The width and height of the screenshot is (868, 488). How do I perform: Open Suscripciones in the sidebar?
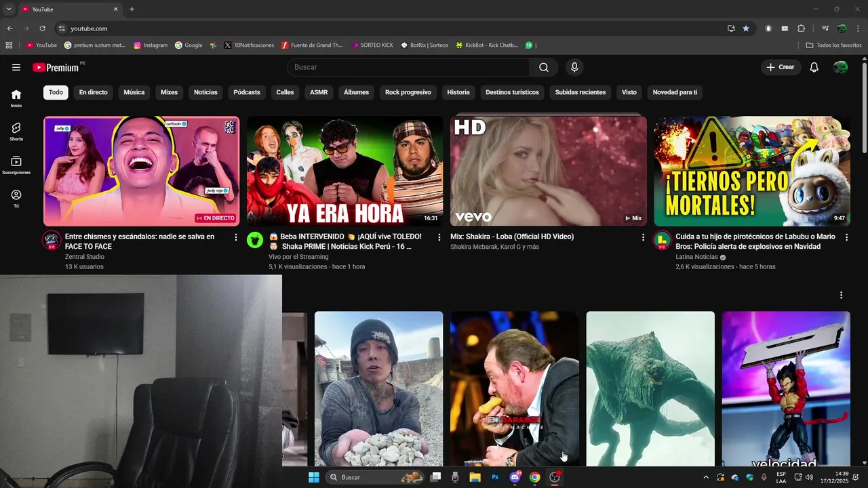(x=16, y=165)
